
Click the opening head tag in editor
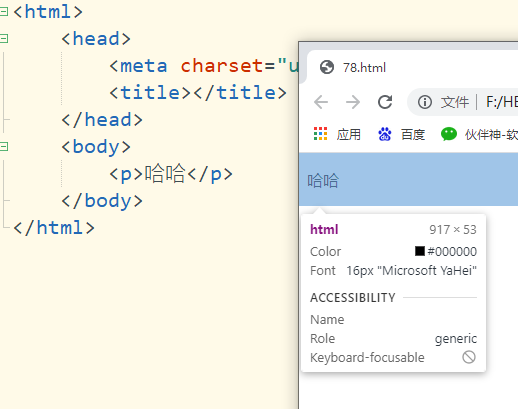pos(96,39)
